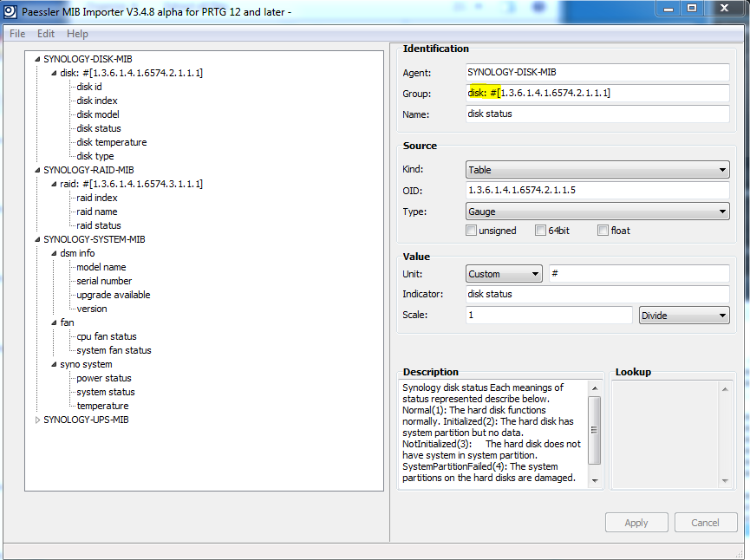Expand the SYNOLOGY-UPS-MIB tree node
Image resolution: width=750 pixels, height=560 pixels.
pyautogui.click(x=37, y=420)
